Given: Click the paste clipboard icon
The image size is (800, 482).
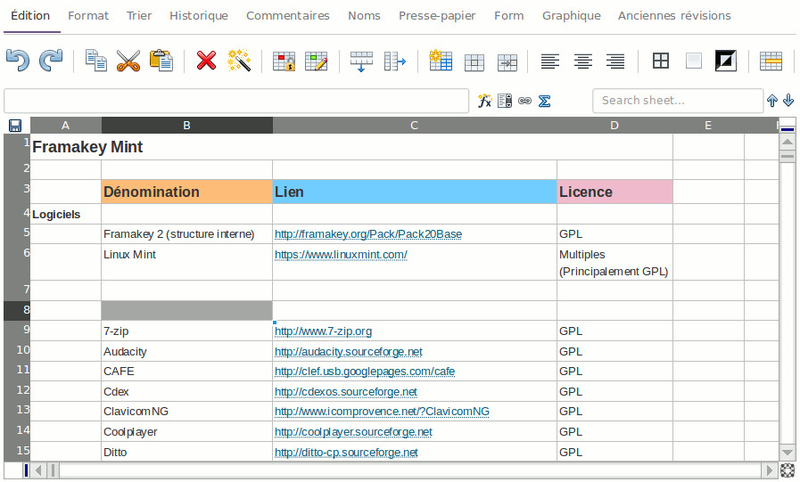Looking at the screenshot, I should (161, 61).
